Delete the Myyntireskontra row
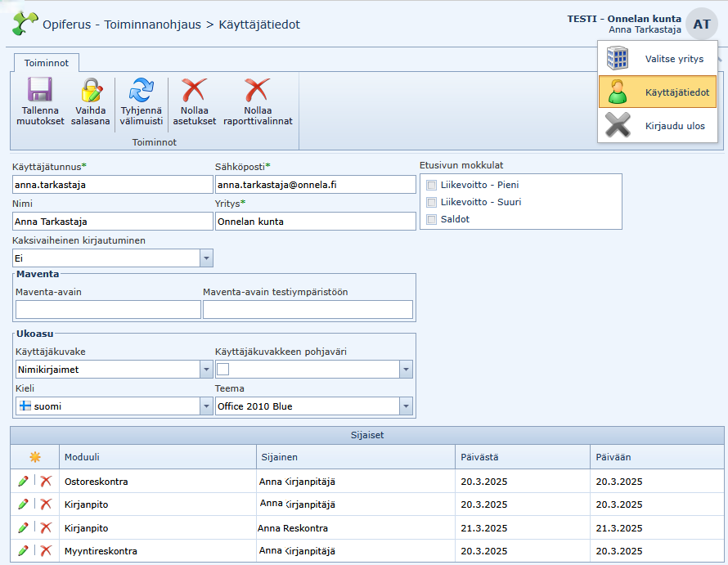The image size is (728, 565). click(46, 550)
